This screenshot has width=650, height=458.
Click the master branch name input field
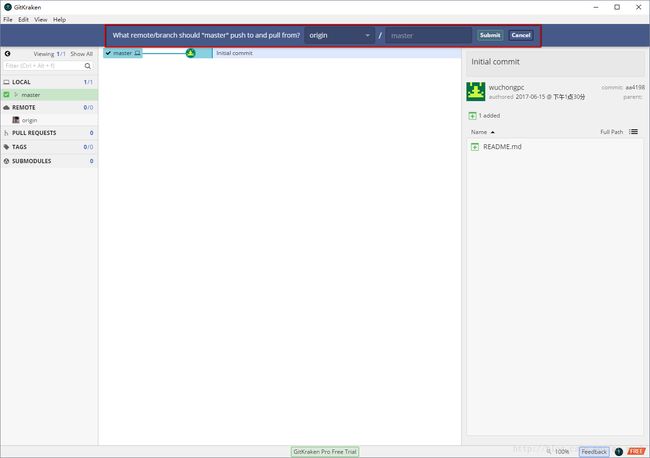(x=428, y=36)
